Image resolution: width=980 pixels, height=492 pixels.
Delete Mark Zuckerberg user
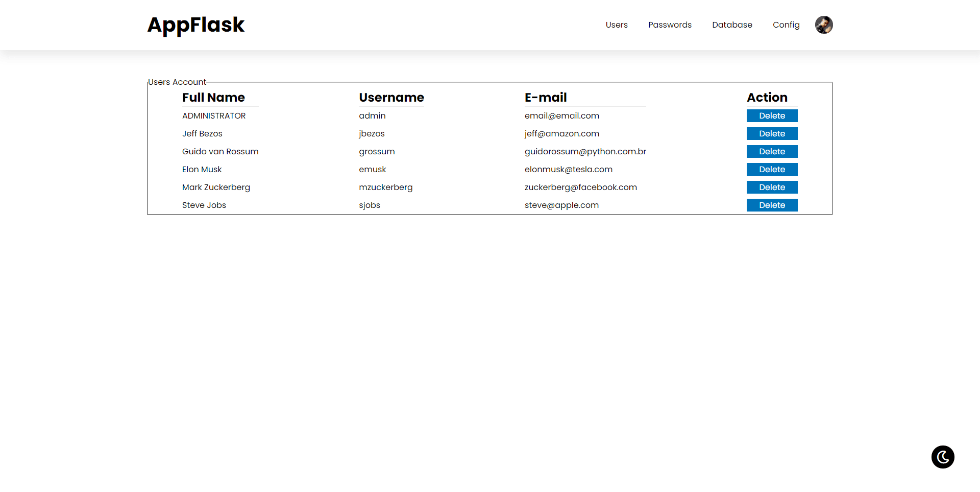(772, 188)
